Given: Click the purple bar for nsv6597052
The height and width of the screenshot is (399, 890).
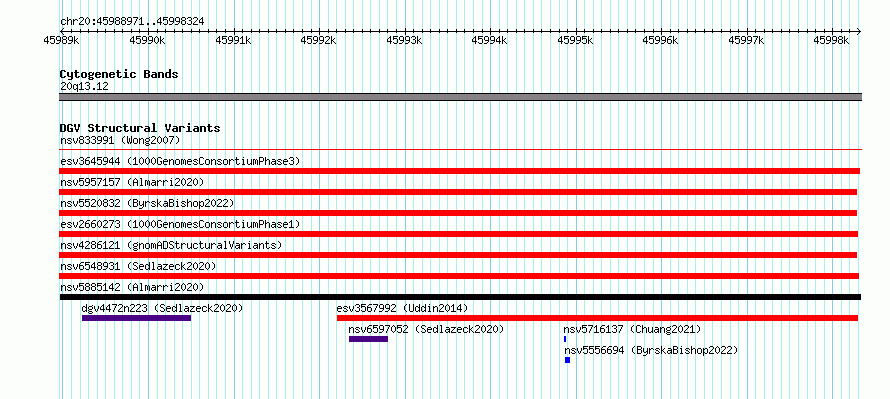Looking at the screenshot, I should 368,339.
